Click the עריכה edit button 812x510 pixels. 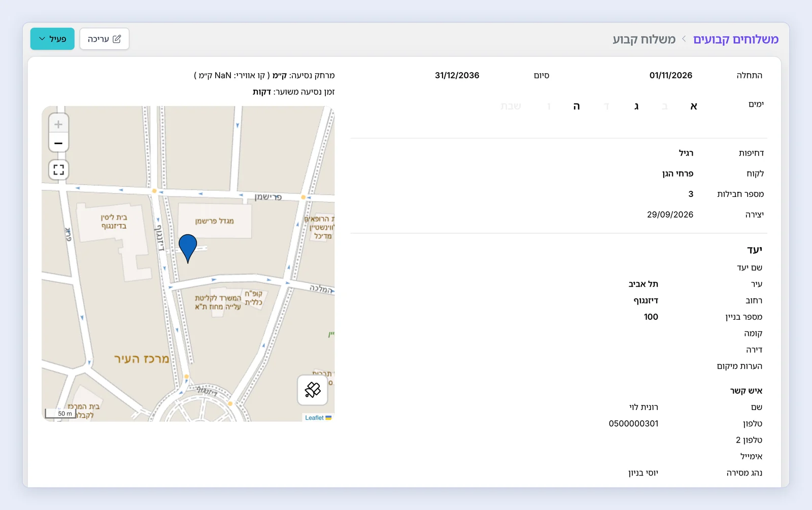click(x=104, y=39)
